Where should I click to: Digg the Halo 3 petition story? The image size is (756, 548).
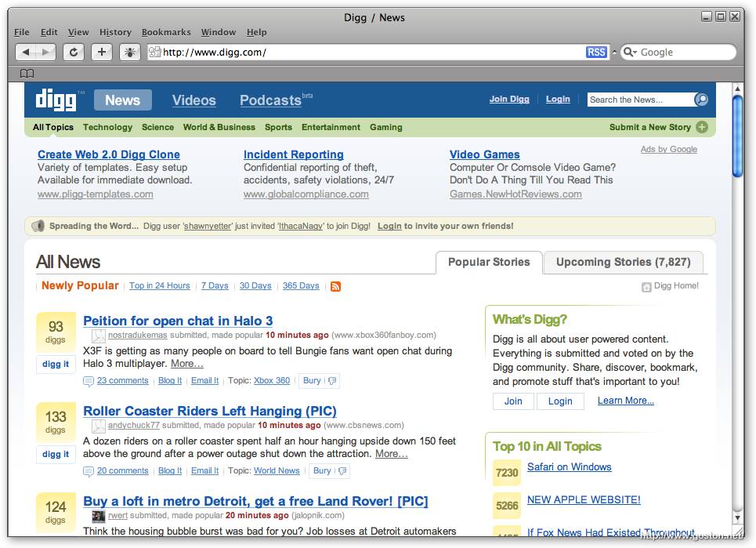point(56,365)
